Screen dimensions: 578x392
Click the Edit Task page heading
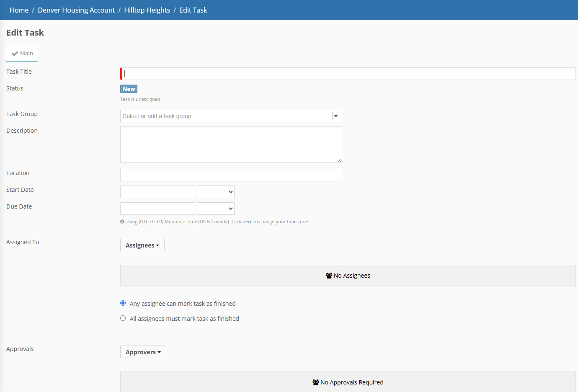(25, 33)
